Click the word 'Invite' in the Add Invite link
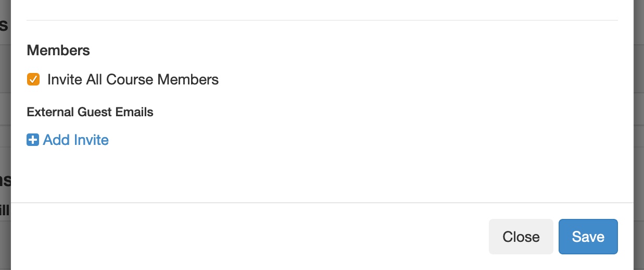Viewport: 644px width, 270px height. pos(92,140)
